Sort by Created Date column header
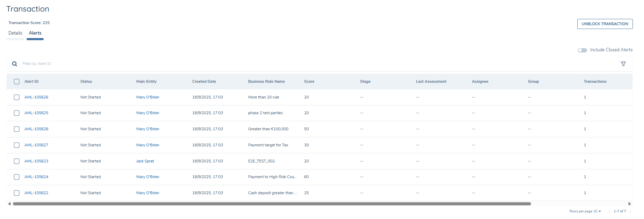 (204, 82)
